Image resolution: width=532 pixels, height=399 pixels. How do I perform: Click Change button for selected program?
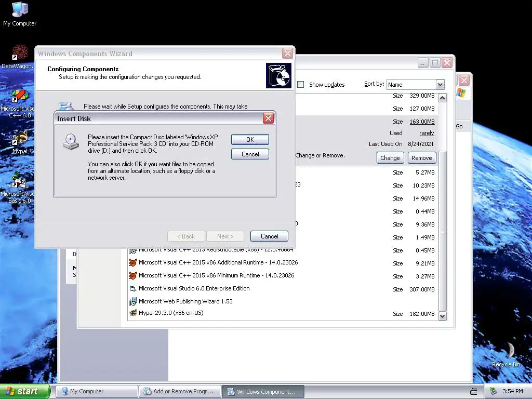(390, 158)
